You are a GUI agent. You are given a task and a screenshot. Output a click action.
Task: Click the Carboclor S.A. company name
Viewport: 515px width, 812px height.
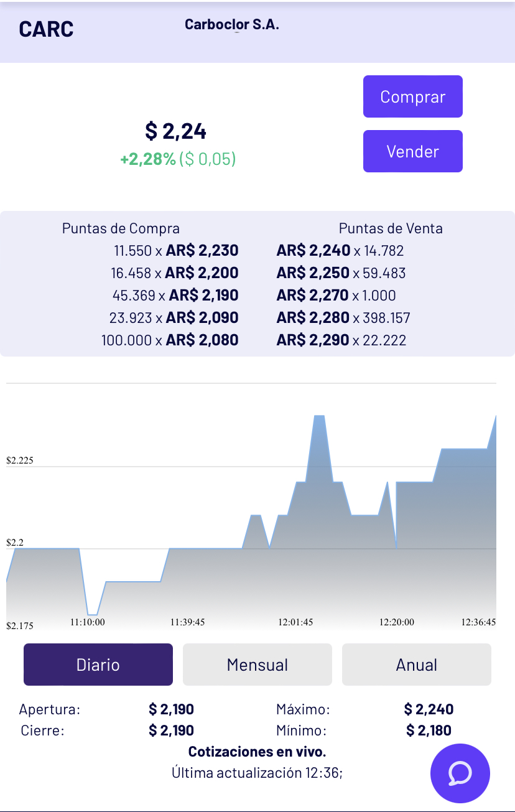pyautogui.click(x=232, y=25)
